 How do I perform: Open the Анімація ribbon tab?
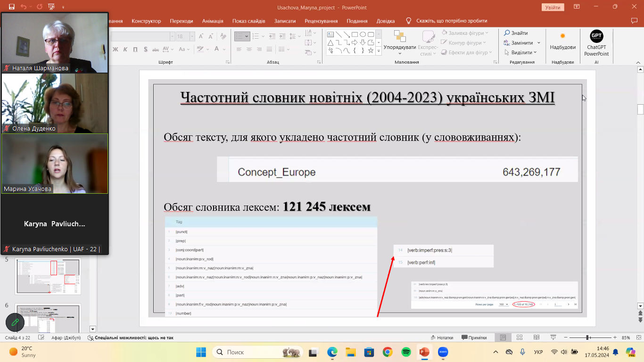[213, 21]
